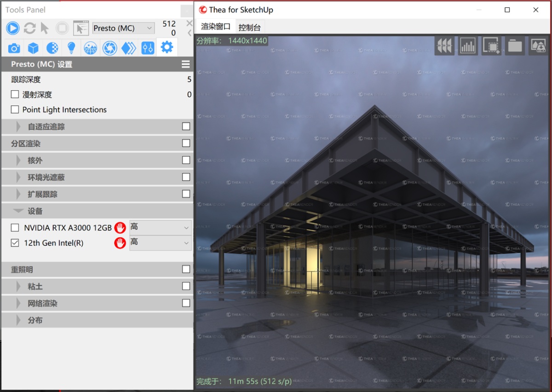Open the sliders mixer tab icon
The width and height of the screenshot is (552, 392).
point(148,47)
